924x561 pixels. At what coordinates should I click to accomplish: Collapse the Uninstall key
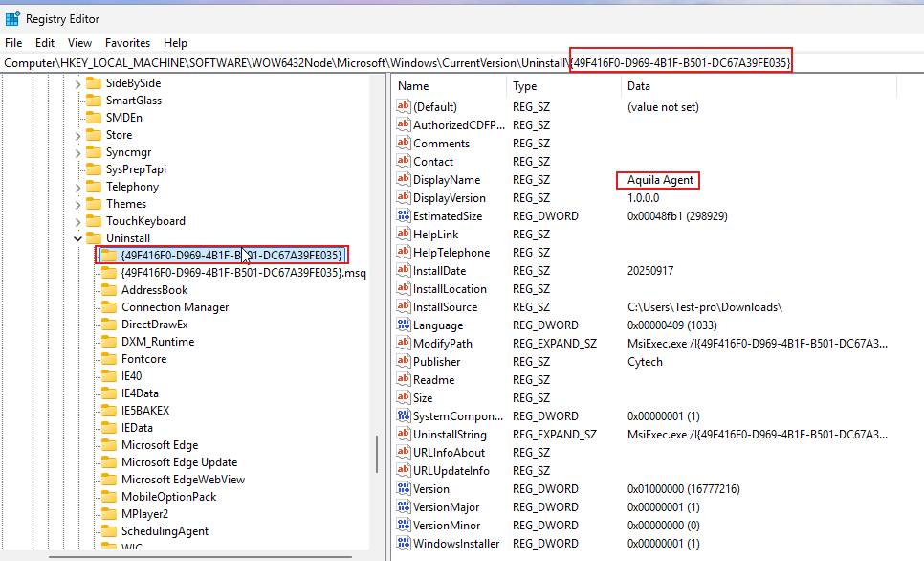tap(77, 238)
